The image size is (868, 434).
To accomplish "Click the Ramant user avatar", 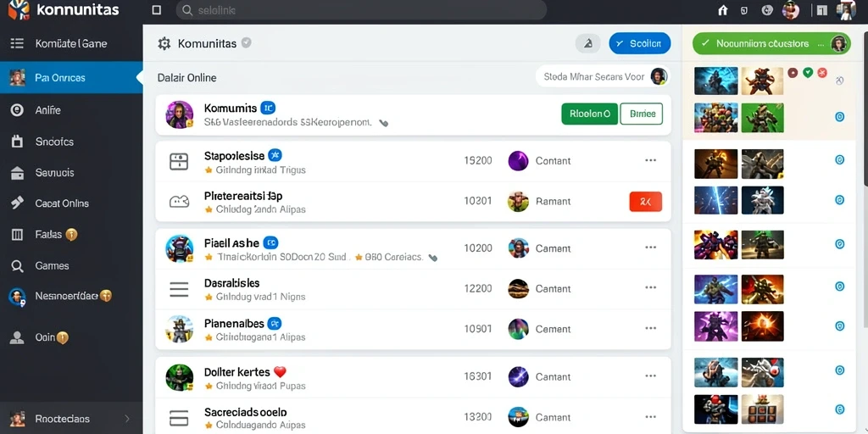I will click(x=518, y=202).
